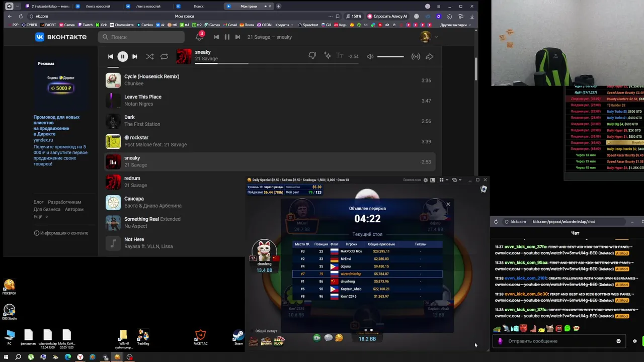
Task: Click the Сансара track cover thumbnail
Action: click(x=113, y=203)
